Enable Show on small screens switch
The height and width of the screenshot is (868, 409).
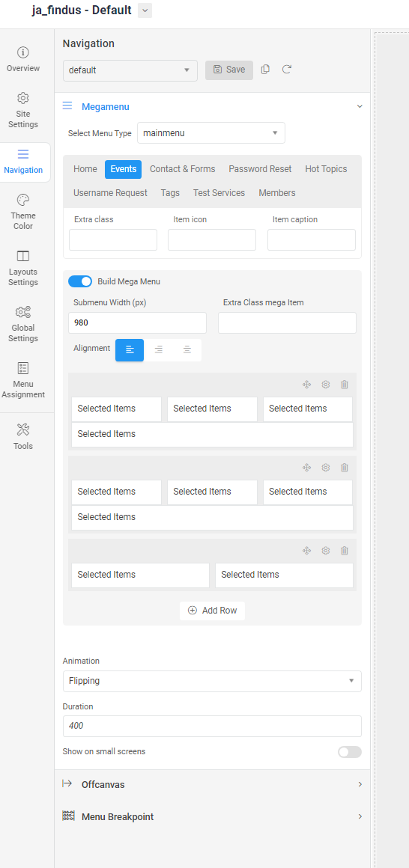[x=350, y=752]
